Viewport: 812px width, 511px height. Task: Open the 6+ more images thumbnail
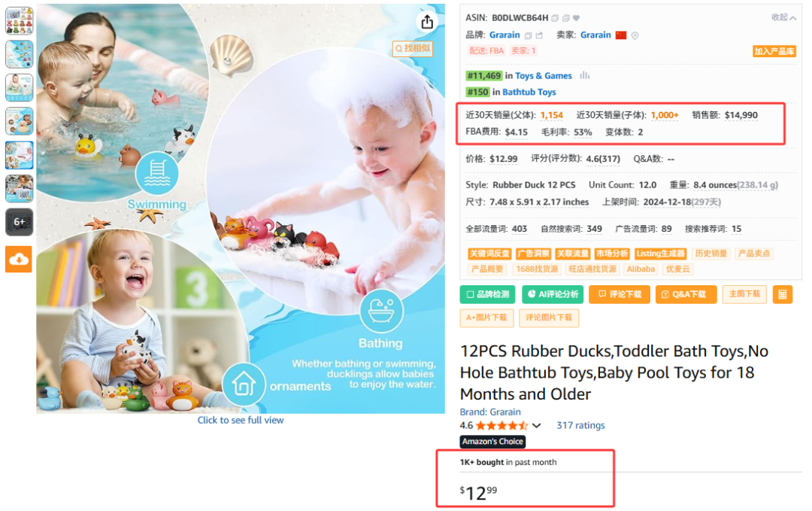tap(19, 222)
